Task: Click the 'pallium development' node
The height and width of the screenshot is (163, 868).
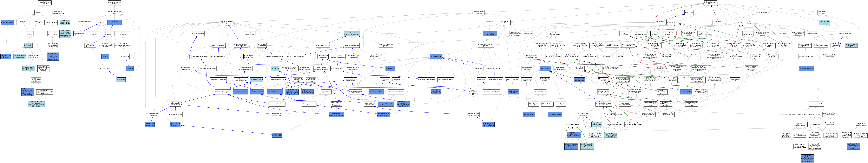Action: click(175, 115)
